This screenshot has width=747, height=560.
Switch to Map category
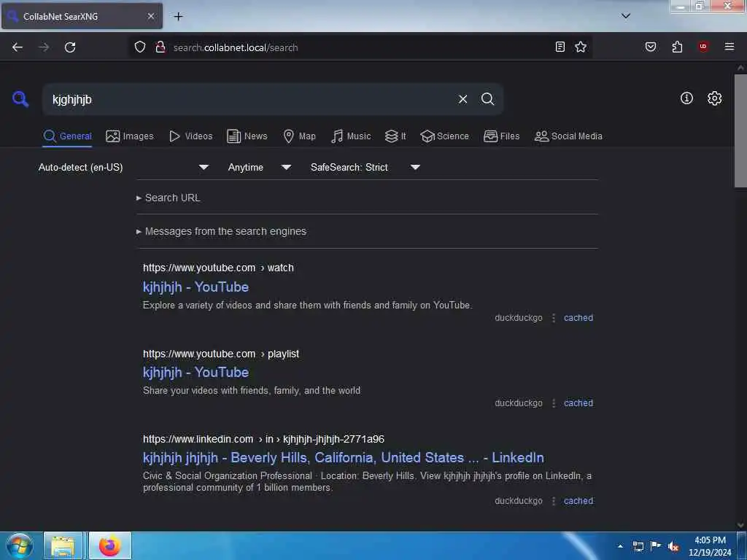click(299, 136)
